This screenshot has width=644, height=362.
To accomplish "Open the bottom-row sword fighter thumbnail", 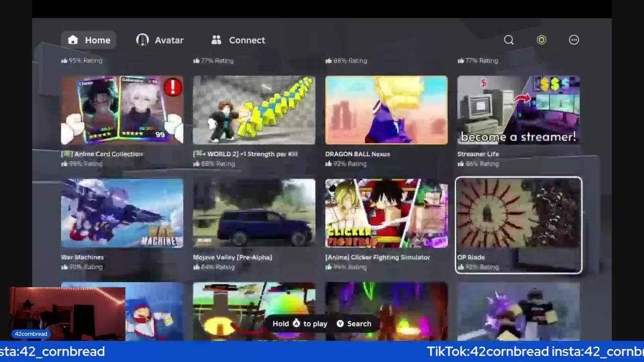I will [518, 312].
